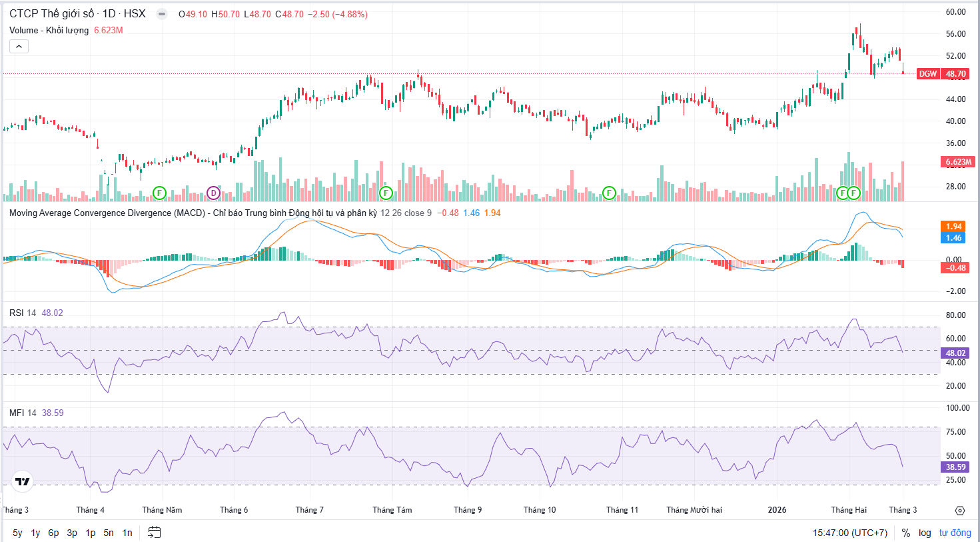
Task: Open chart settings gear on time axis
Action: tap(959, 511)
